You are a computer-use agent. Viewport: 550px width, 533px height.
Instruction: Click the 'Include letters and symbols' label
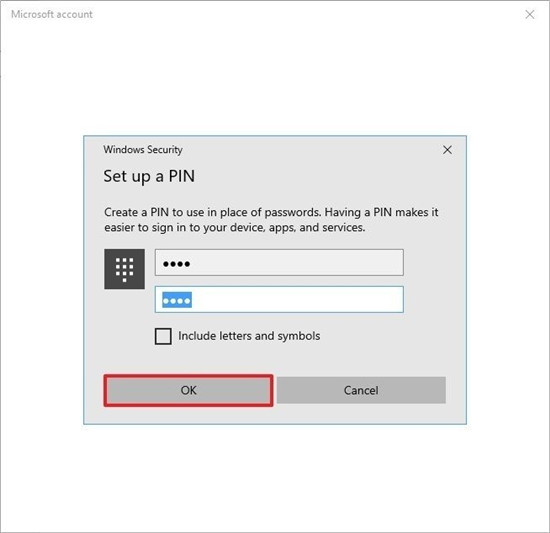tap(249, 336)
